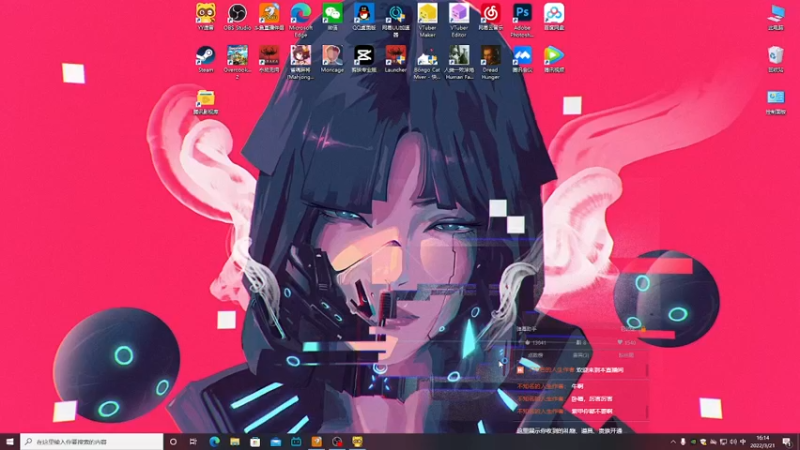Open Task View on the taskbar
This screenshot has width=800, height=450.
[193, 441]
